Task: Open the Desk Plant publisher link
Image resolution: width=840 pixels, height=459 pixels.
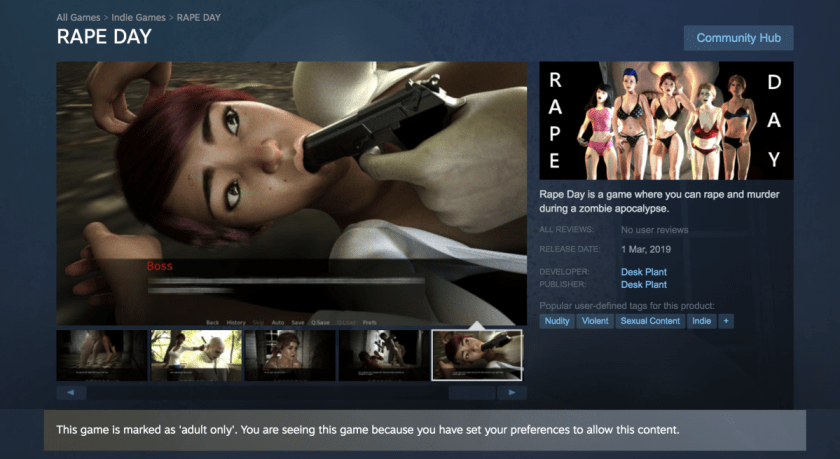Action: pos(643,284)
